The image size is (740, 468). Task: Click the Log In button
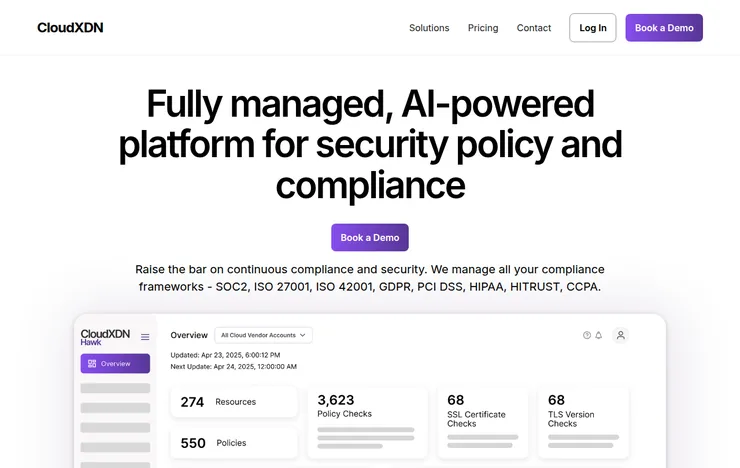(x=593, y=28)
